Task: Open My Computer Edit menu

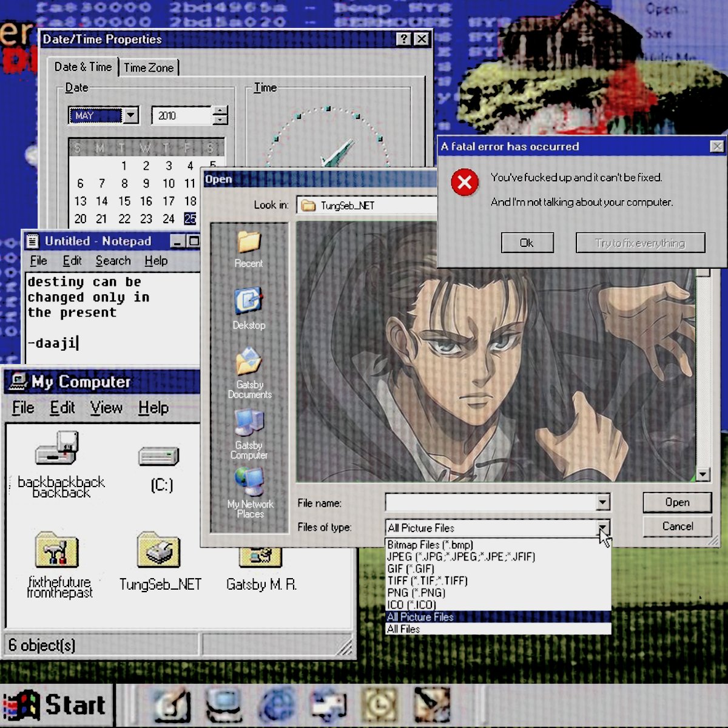Action: pyautogui.click(x=62, y=408)
